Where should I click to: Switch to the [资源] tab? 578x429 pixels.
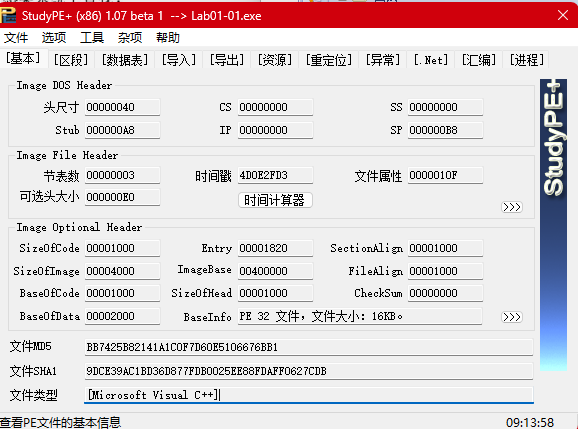(275, 60)
